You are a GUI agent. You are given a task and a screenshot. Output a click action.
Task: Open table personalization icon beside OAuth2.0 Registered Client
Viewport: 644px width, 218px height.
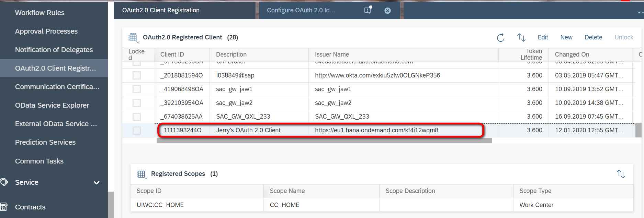pos(133,38)
